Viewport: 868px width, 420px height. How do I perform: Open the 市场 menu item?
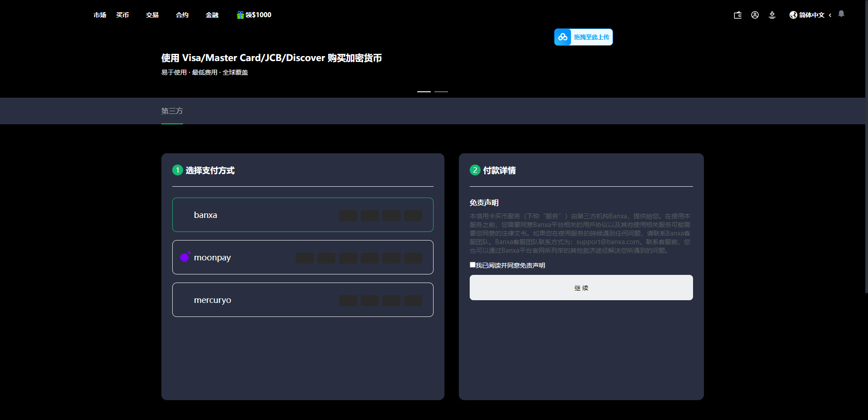tap(99, 15)
